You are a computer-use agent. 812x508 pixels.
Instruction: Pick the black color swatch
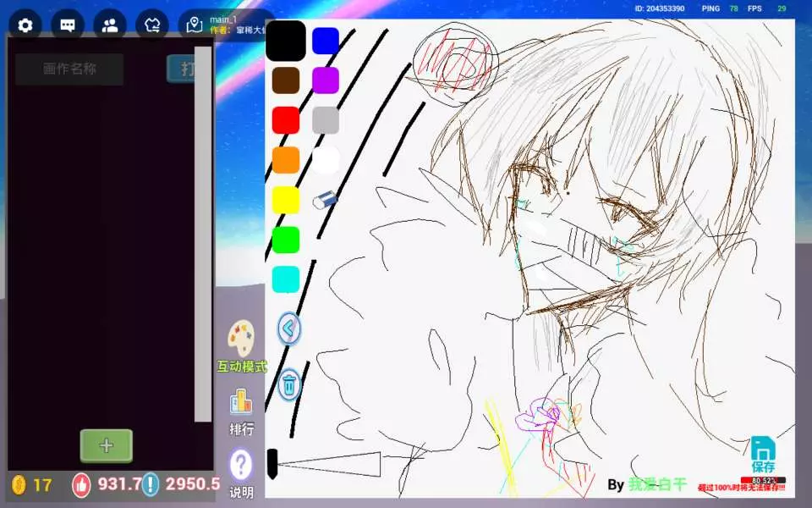coord(285,41)
